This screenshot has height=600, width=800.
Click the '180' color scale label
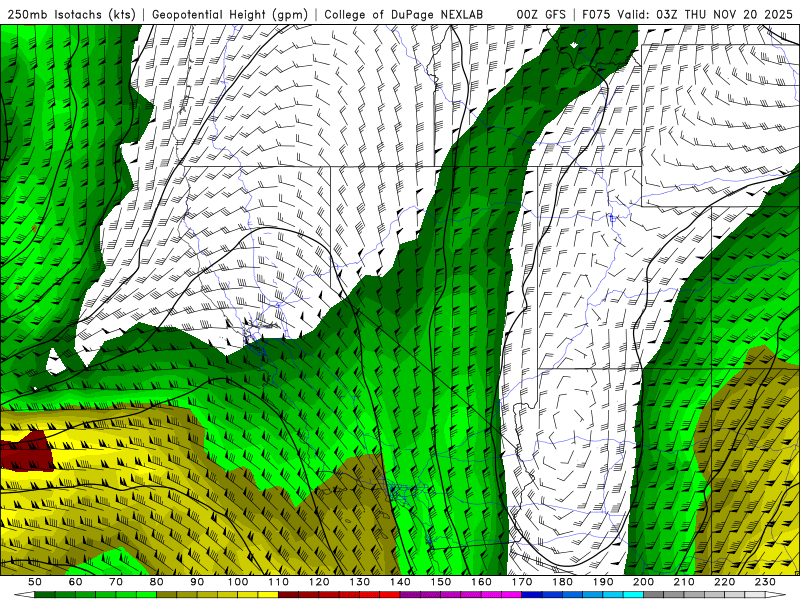tap(562, 582)
